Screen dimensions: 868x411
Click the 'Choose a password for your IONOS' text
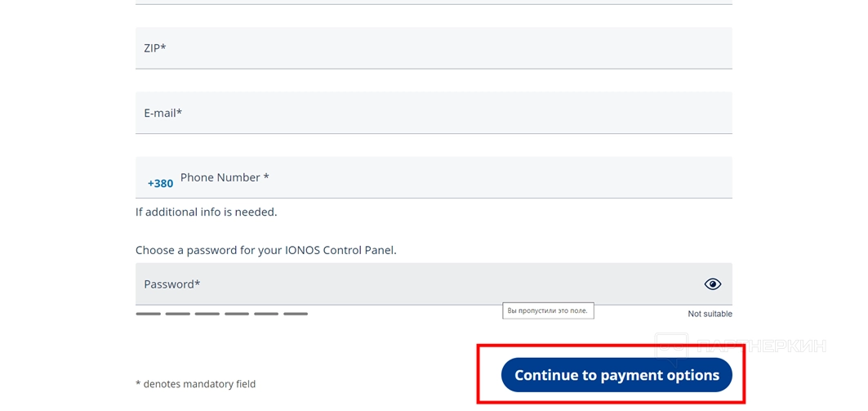coord(265,250)
